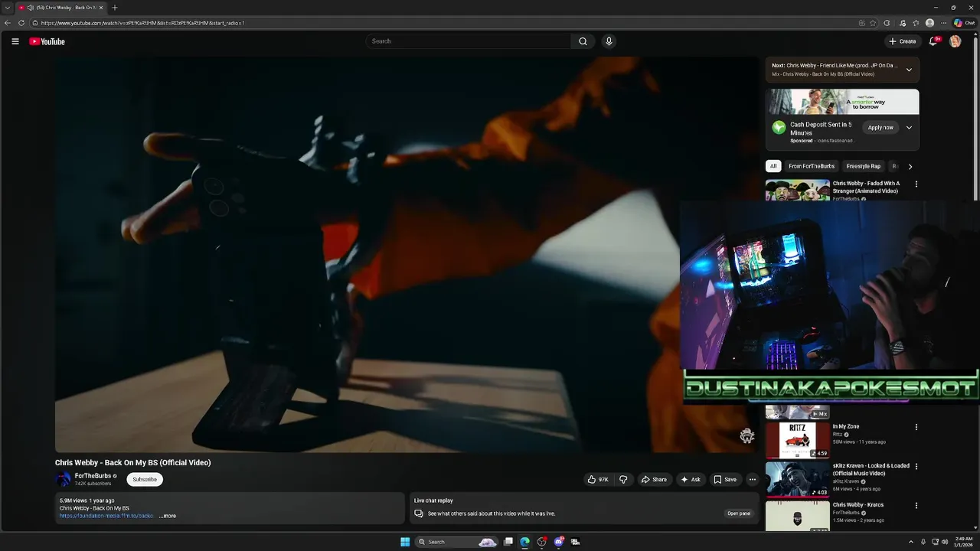Select the Freestyle Rap filter chip
This screenshot has height=551, width=980.
864,166
